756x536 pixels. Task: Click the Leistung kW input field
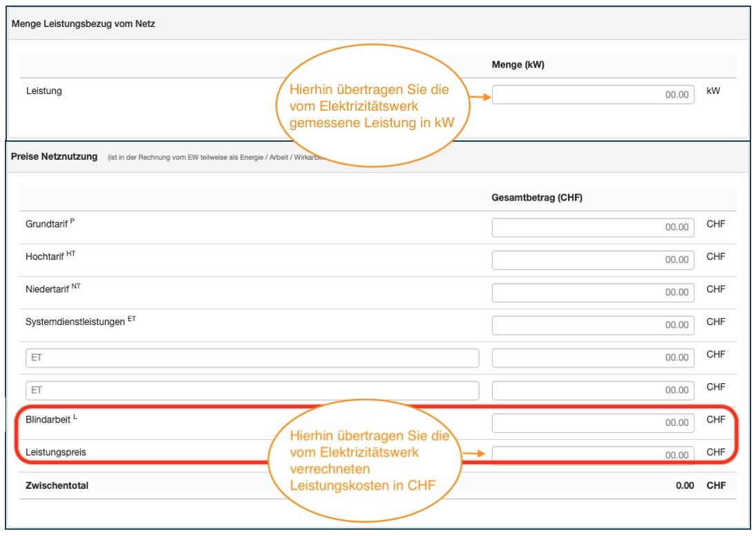(x=593, y=95)
